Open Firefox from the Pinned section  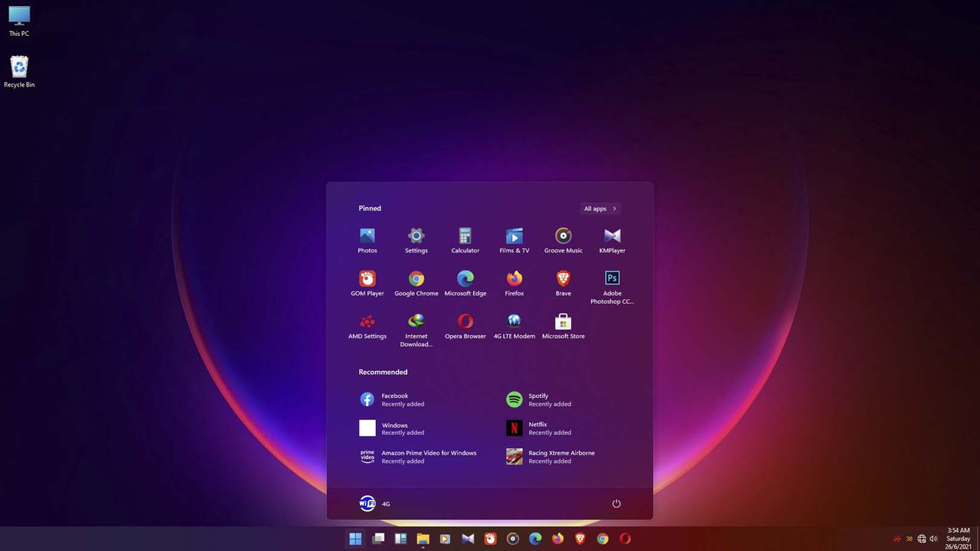(514, 283)
